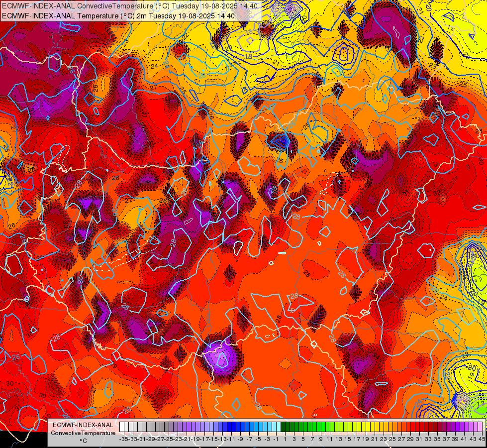Pick the lavender legend swatch above value -19

pyautogui.click(x=194, y=427)
